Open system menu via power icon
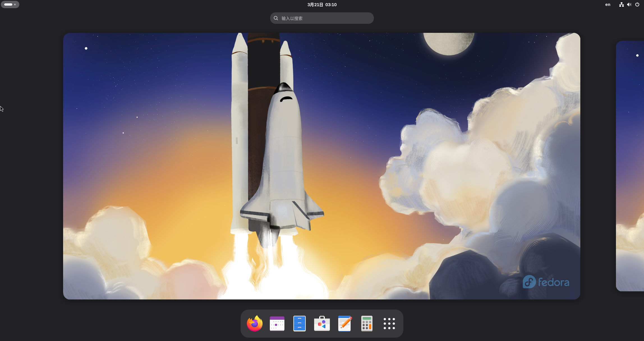The height and width of the screenshot is (341, 644). pos(637,4)
